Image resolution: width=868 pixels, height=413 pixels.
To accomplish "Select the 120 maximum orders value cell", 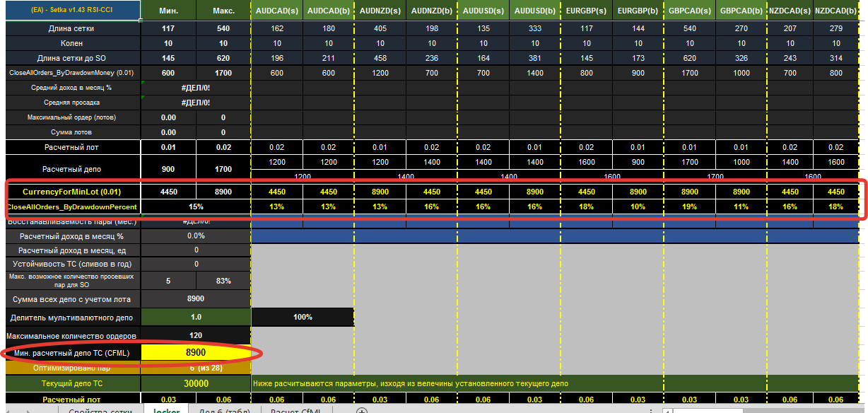I will [x=196, y=335].
